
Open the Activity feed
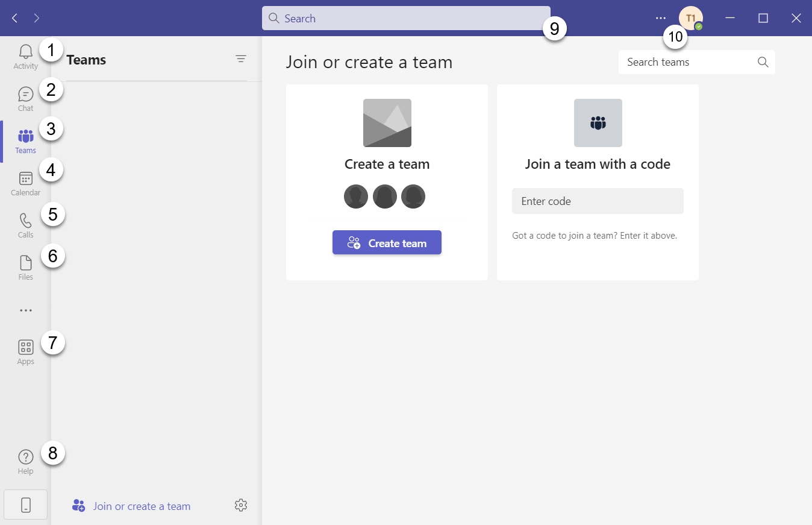[25, 55]
